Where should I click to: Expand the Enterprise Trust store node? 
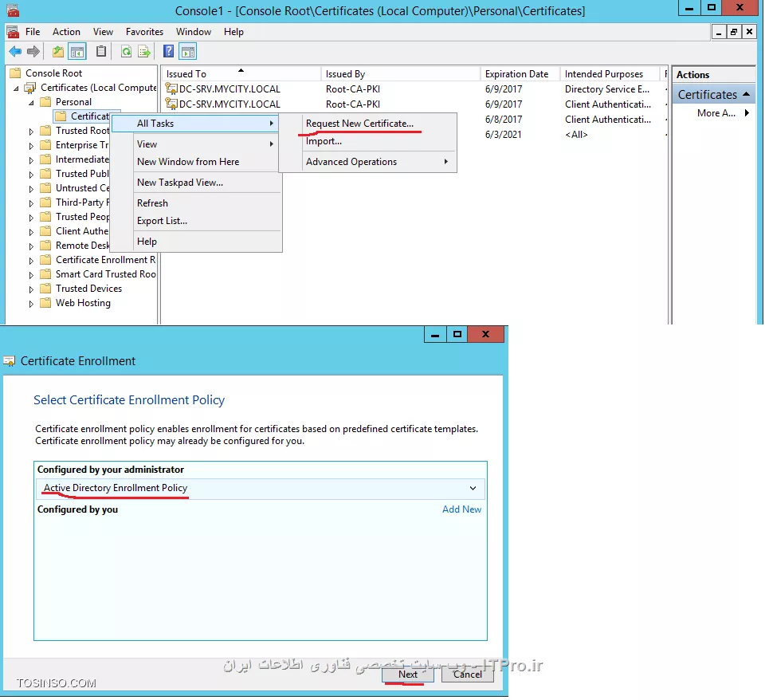click(x=31, y=145)
